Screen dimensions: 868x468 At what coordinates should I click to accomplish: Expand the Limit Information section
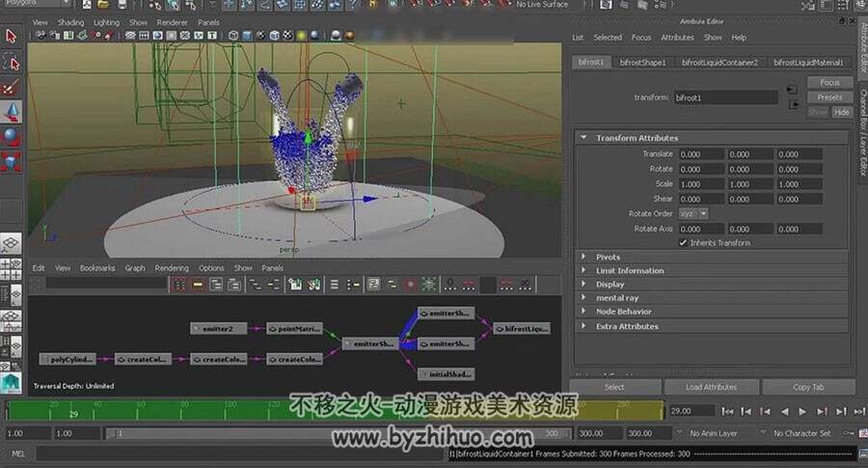pos(583,270)
